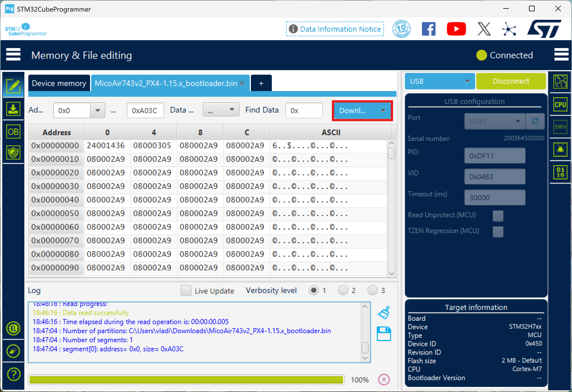Image resolution: width=572 pixels, height=392 pixels.
Task: Open the Facebook icon in the header
Action: coord(428,29)
